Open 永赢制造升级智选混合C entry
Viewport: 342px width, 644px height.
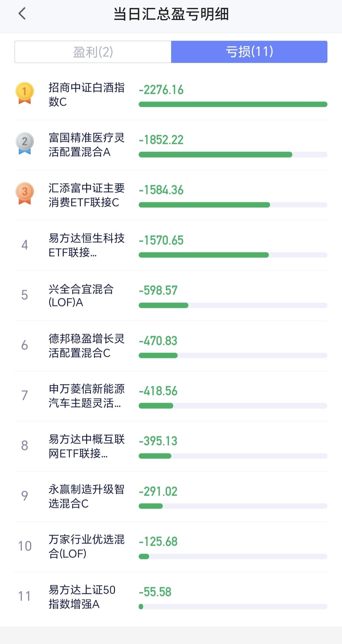[x=171, y=497]
